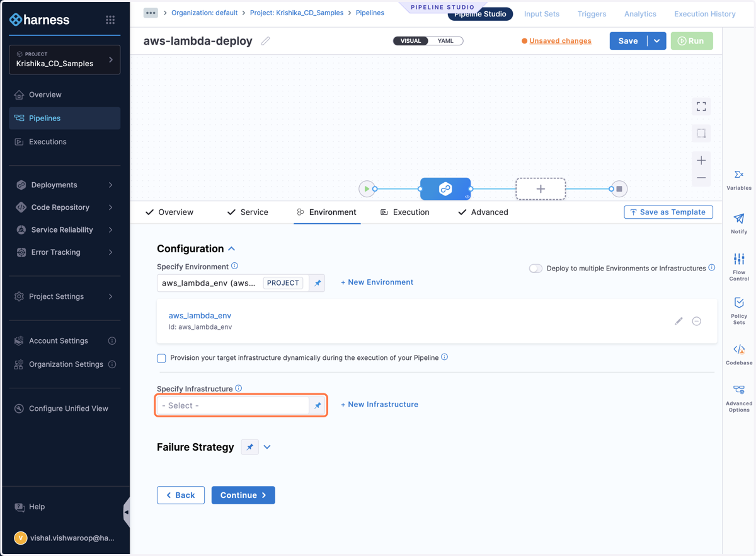
Task: Switch to the Service tab
Action: pyautogui.click(x=248, y=212)
